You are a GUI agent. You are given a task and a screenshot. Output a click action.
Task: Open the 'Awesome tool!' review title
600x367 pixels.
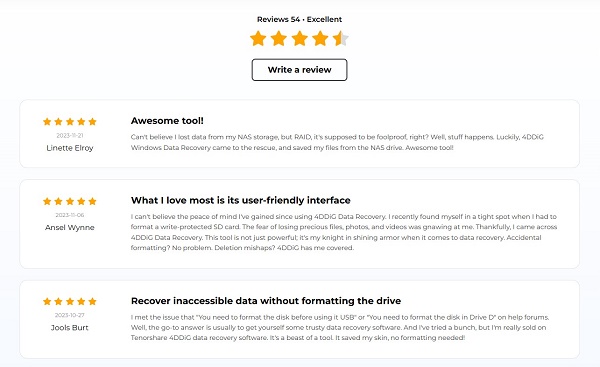[167, 121]
